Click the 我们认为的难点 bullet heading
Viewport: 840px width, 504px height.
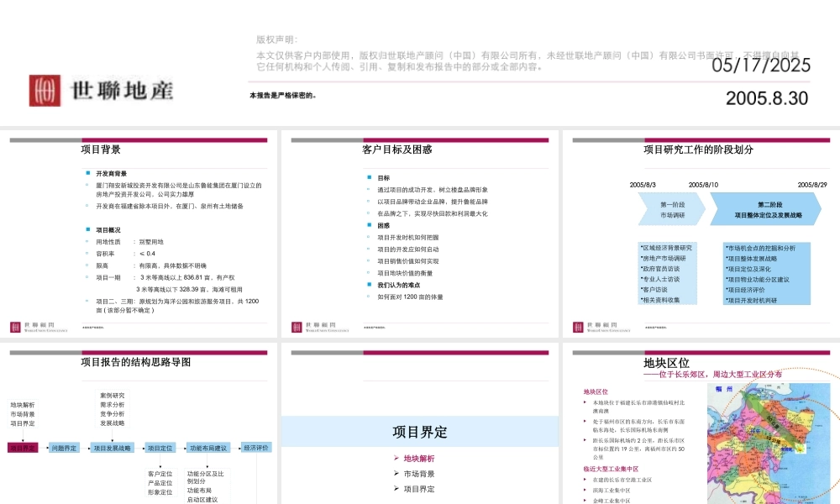coord(398,285)
